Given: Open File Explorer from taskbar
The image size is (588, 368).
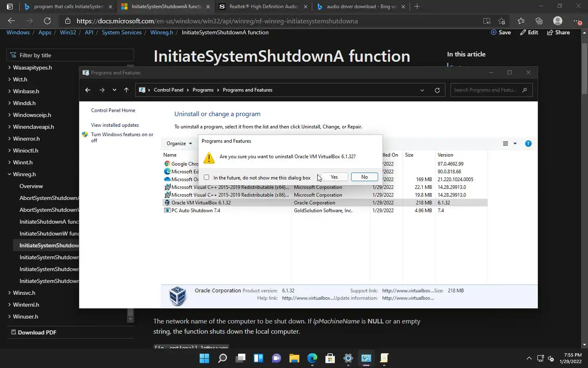Looking at the screenshot, I should (294, 359).
